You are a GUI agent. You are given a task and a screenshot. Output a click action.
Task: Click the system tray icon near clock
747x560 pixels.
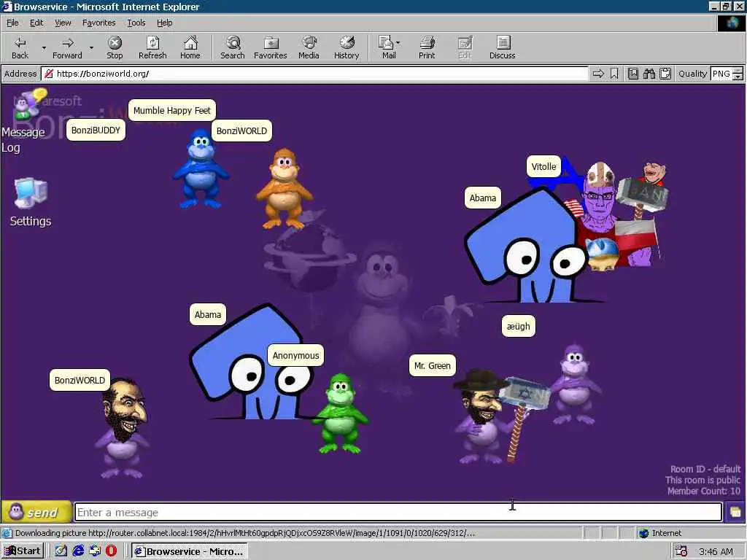(x=682, y=551)
